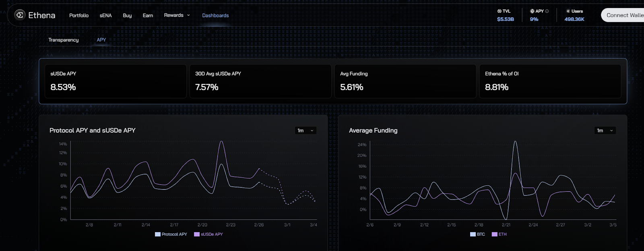This screenshot has height=251, width=644.
Task: Toggle the Protocol APY legend swatch
Action: [158, 234]
